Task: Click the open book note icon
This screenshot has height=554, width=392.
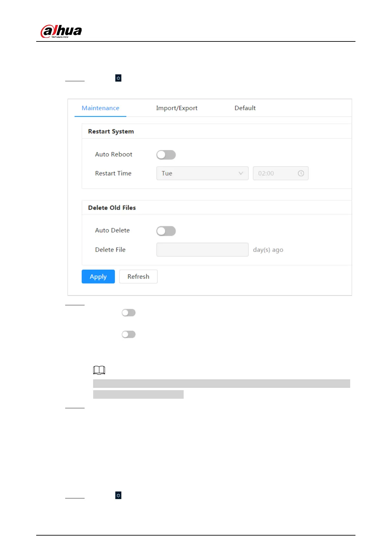Action: point(99,370)
